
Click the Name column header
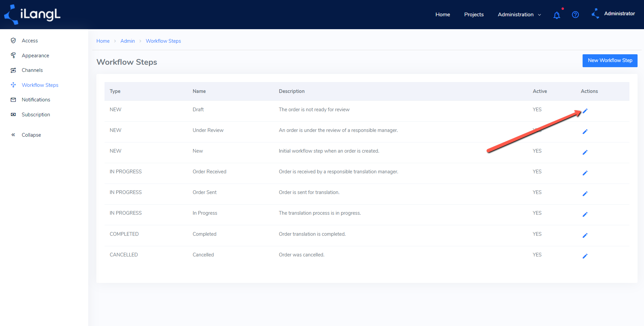coord(199,91)
